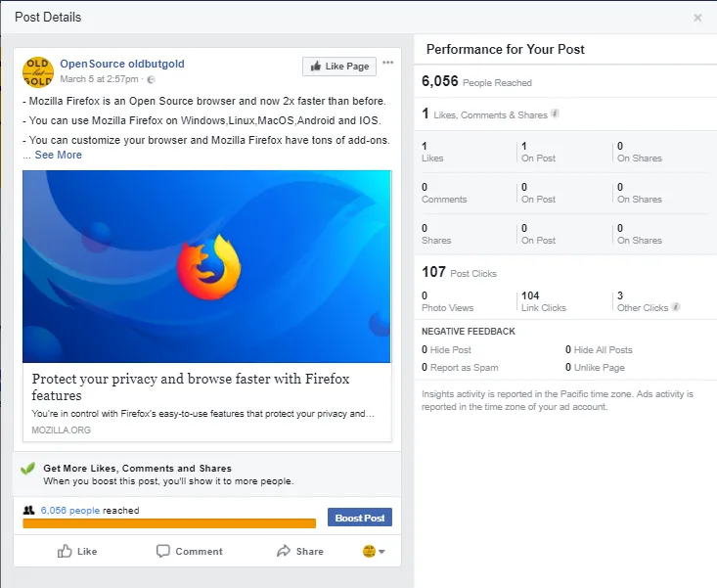717x588 pixels.
Task: Click the 0 Hide Post entry
Action: tap(446, 350)
